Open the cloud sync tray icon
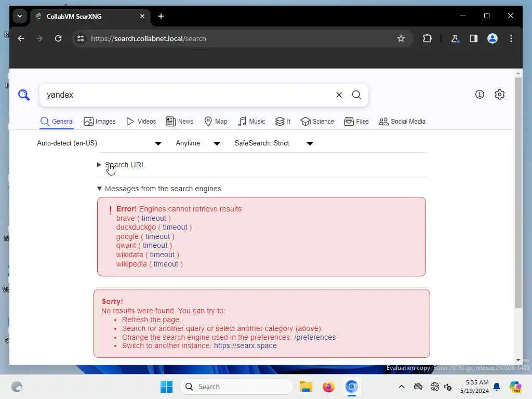Viewport: 532px width, 399px height. click(x=418, y=387)
